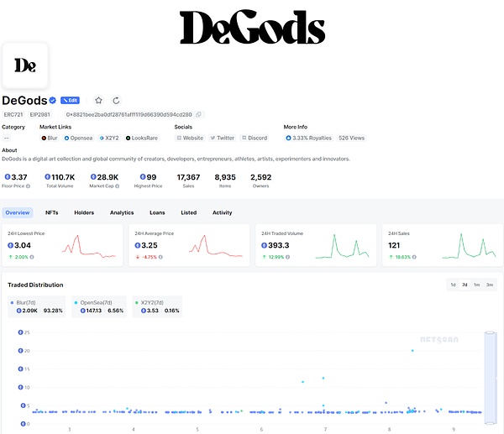Open the Discord social link
The height and width of the screenshot is (434, 504).
254,138
